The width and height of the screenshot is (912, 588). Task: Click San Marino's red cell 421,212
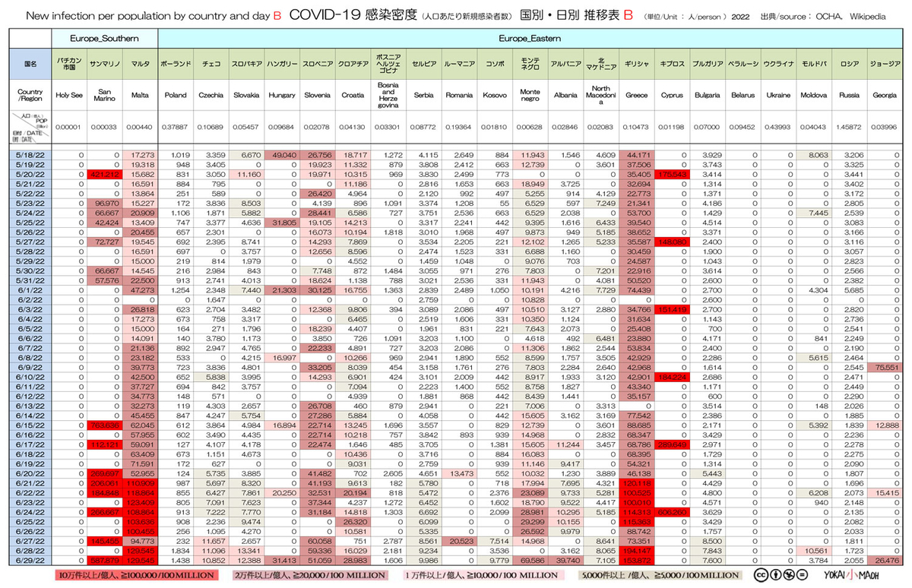(x=103, y=174)
